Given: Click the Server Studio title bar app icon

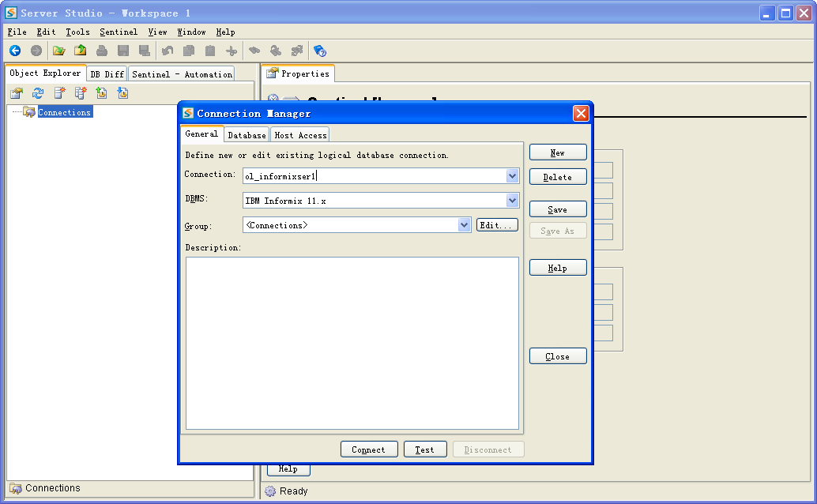Looking at the screenshot, I should pos(10,13).
